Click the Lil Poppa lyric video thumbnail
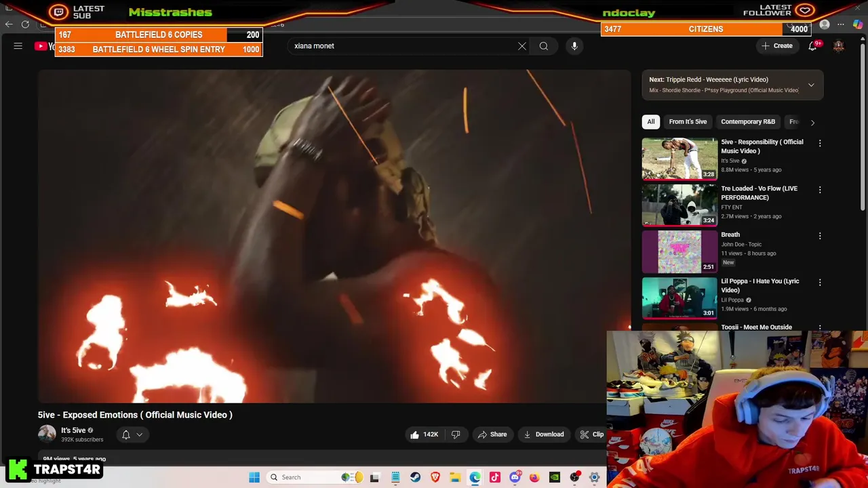Image resolution: width=868 pixels, height=488 pixels. (679, 297)
